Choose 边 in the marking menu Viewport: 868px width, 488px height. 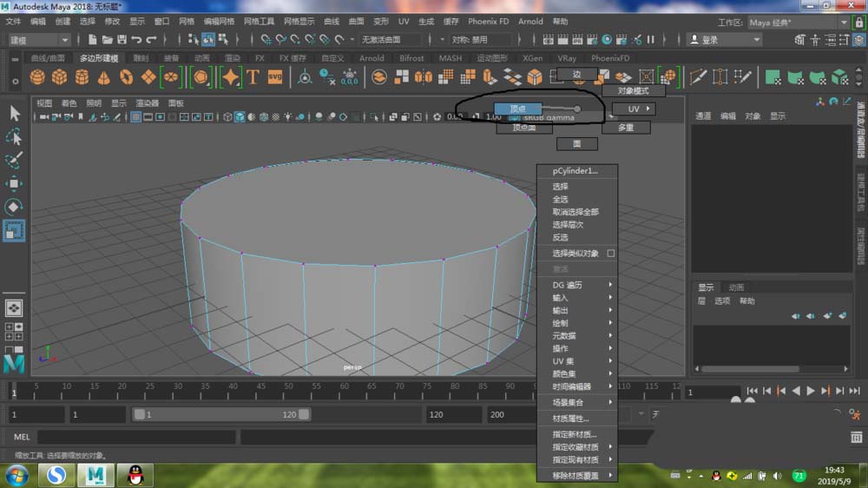click(x=577, y=74)
